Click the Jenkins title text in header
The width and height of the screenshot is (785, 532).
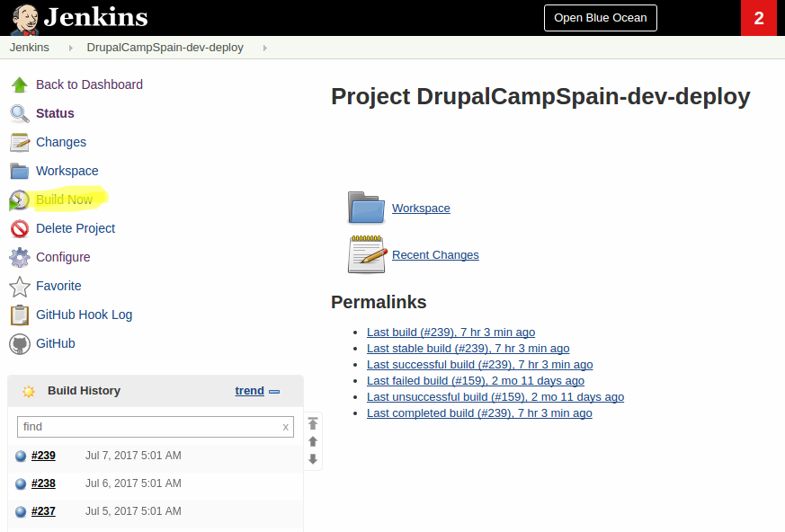click(95, 17)
